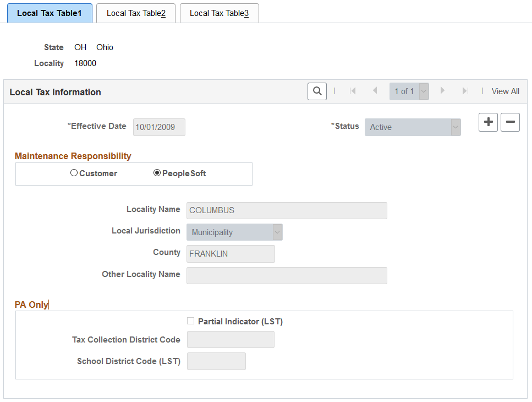Check Partial Indicator (LST) box
This screenshot has width=532, height=402.
coord(191,321)
